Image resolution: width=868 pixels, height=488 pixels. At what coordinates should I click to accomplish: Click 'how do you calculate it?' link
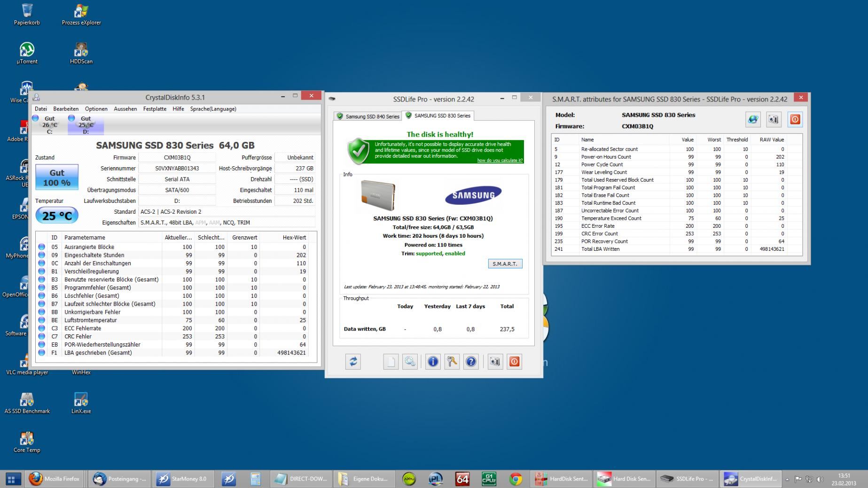pyautogui.click(x=500, y=161)
